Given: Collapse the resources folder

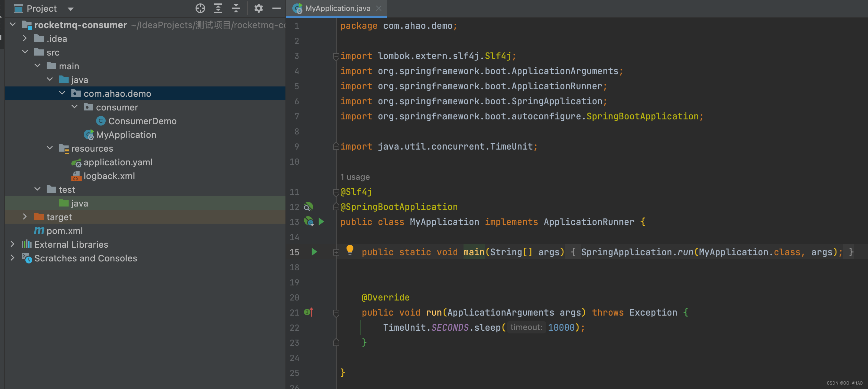Looking at the screenshot, I should (x=50, y=148).
